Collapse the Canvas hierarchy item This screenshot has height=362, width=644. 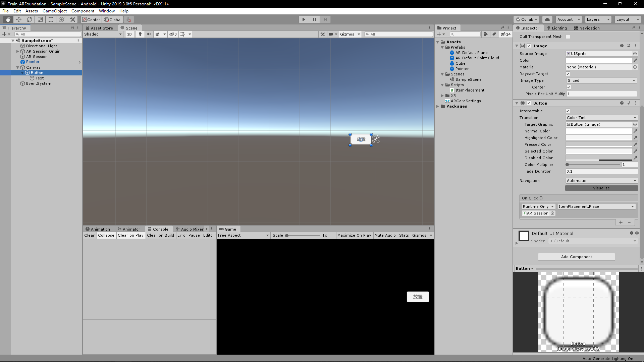(18, 67)
